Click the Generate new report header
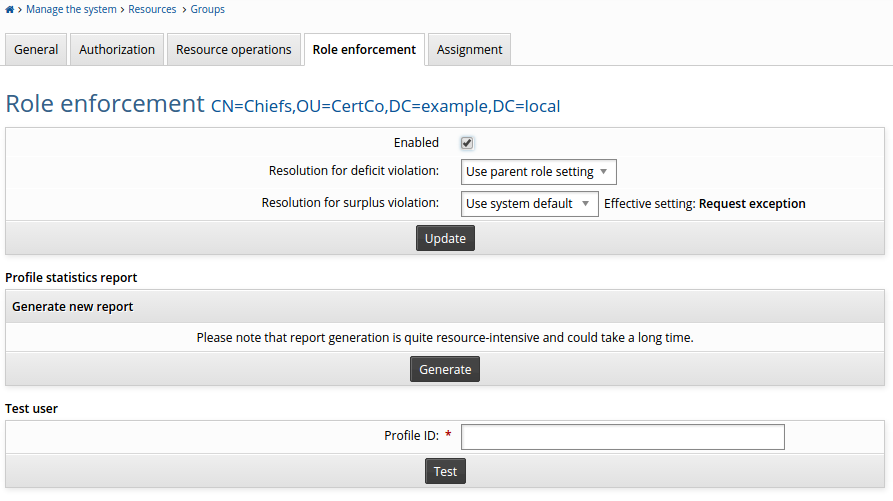This screenshot has width=893, height=501. (x=73, y=307)
